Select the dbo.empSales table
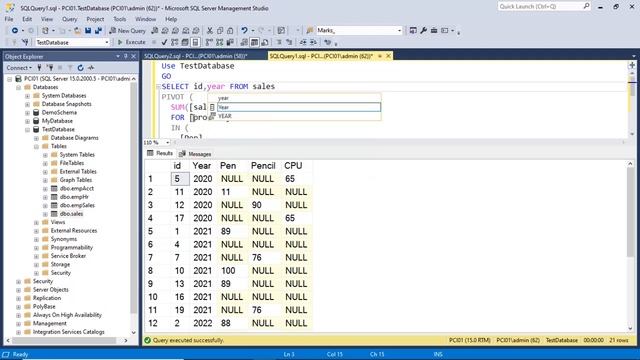 [x=77, y=205]
